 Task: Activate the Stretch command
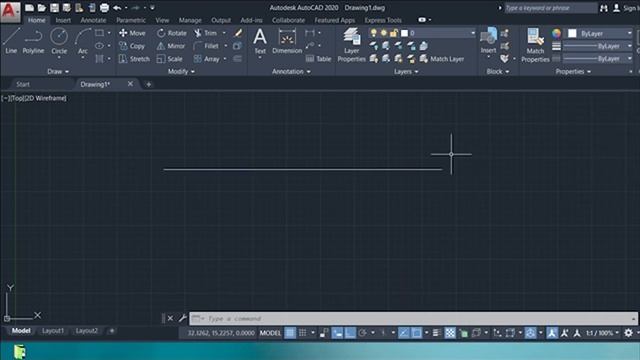coord(134,59)
